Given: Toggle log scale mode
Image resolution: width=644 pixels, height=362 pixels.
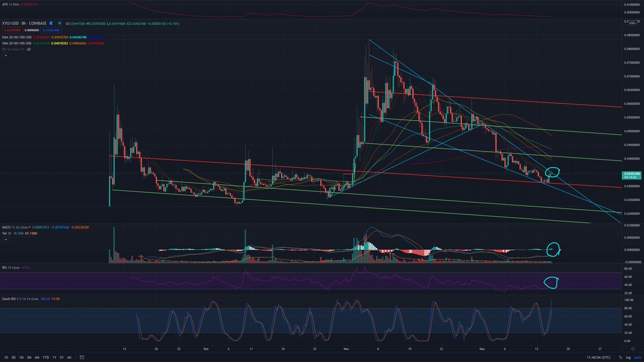Looking at the screenshot, I should point(627,357).
